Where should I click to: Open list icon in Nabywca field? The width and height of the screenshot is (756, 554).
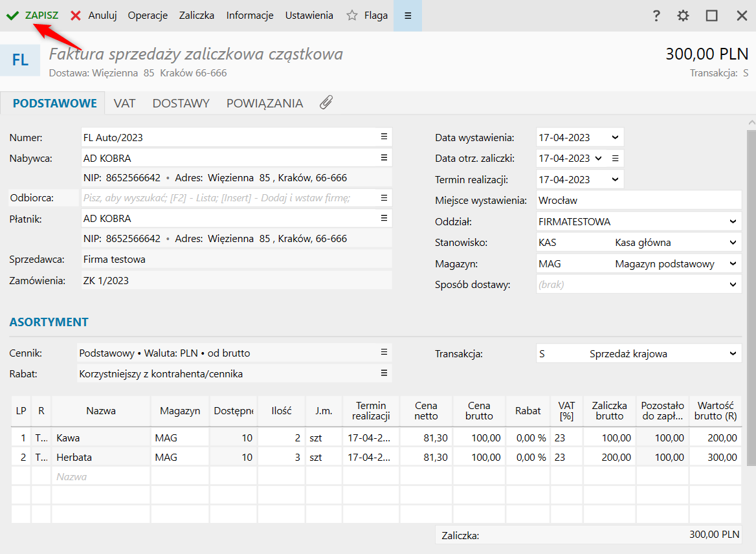(x=384, y=157)
